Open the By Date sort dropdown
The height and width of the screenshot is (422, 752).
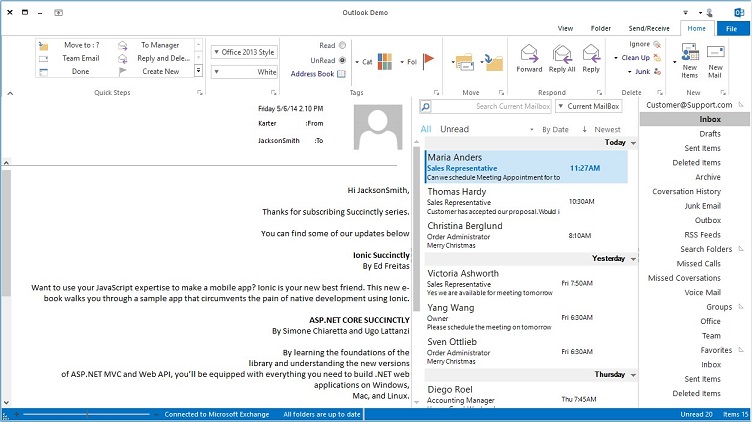[x=550, y=129]
